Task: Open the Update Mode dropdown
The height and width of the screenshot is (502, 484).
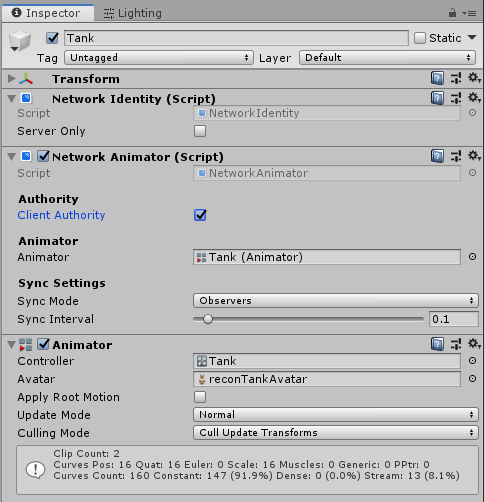Action: pyautogui.click(x=336, y=415)
